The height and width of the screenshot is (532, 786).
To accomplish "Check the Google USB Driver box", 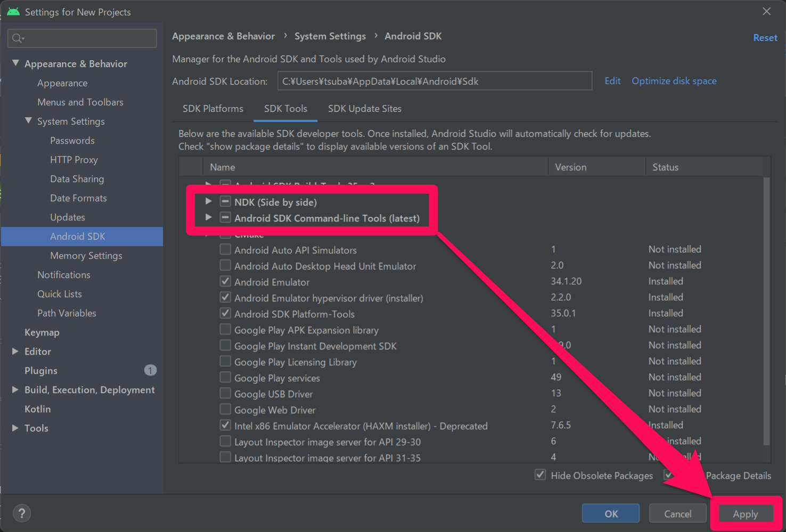I will pyautogui.click(x=225, y=393).
